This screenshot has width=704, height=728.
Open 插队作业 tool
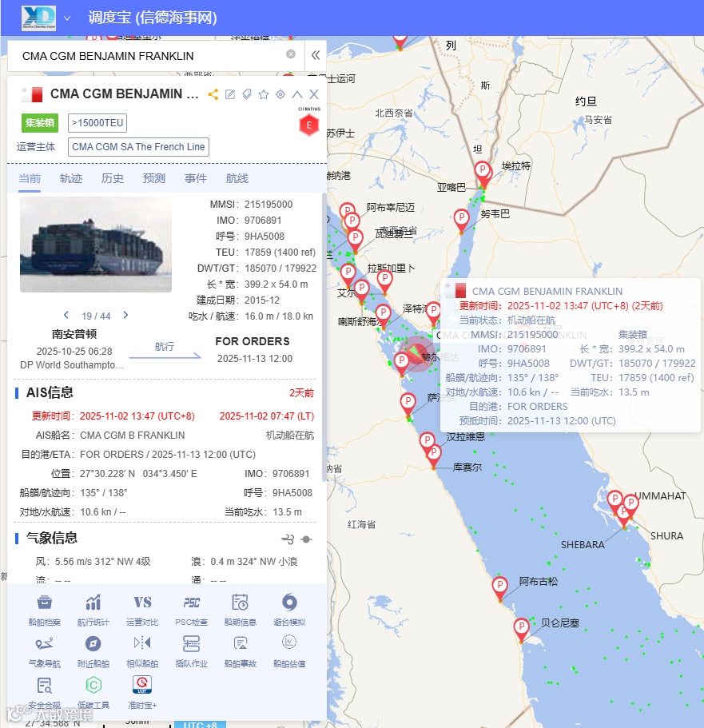tap(191, 650)
